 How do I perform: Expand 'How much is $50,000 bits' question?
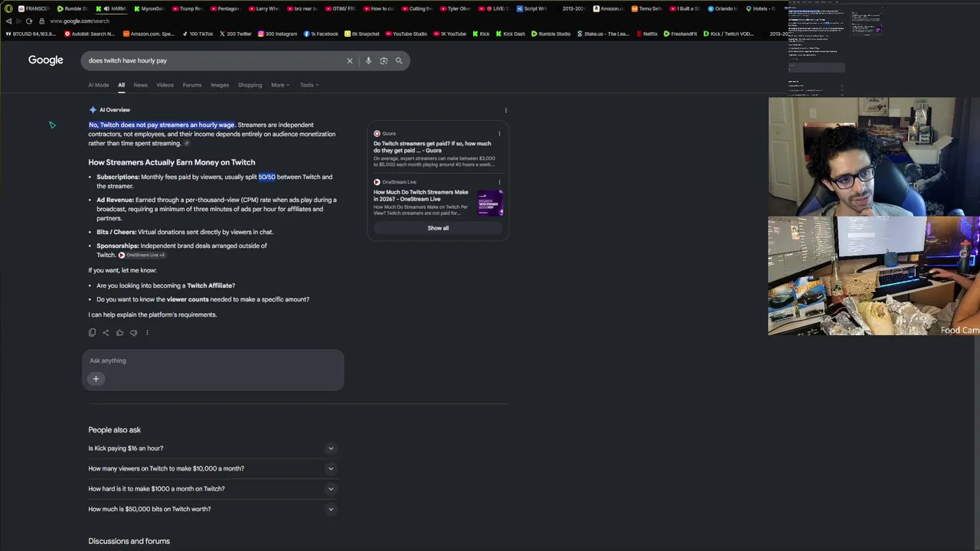pos(213,509)
